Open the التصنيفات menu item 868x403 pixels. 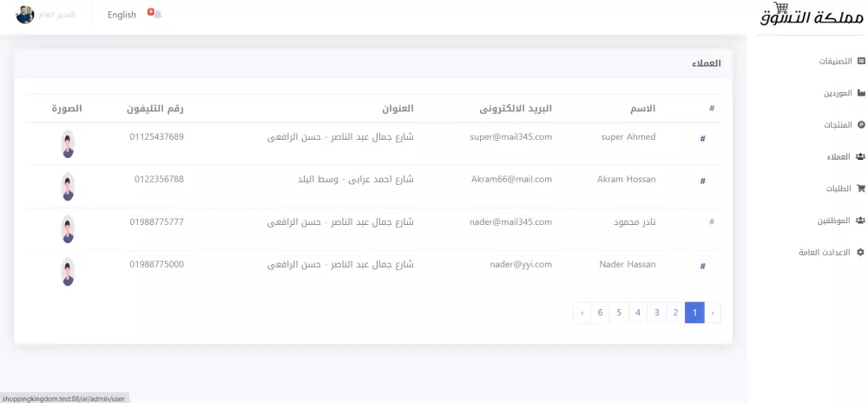pos(836,61)
